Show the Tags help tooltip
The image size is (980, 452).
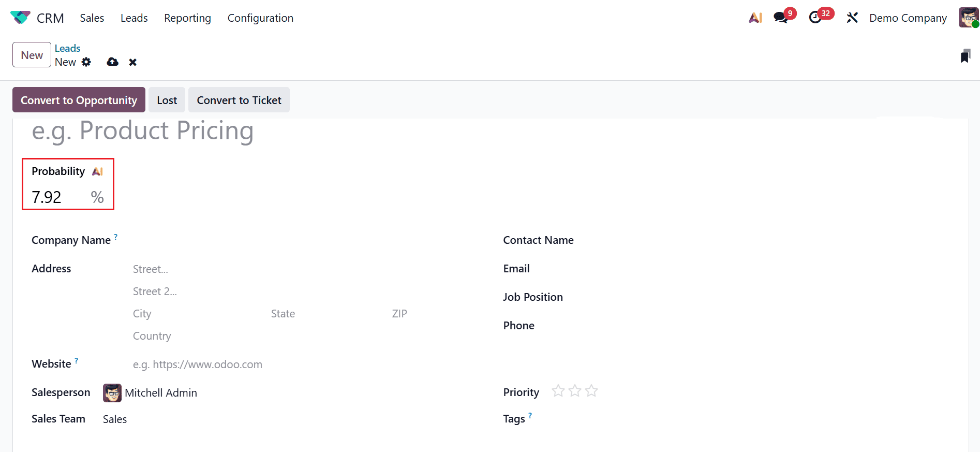pos(530,415)
